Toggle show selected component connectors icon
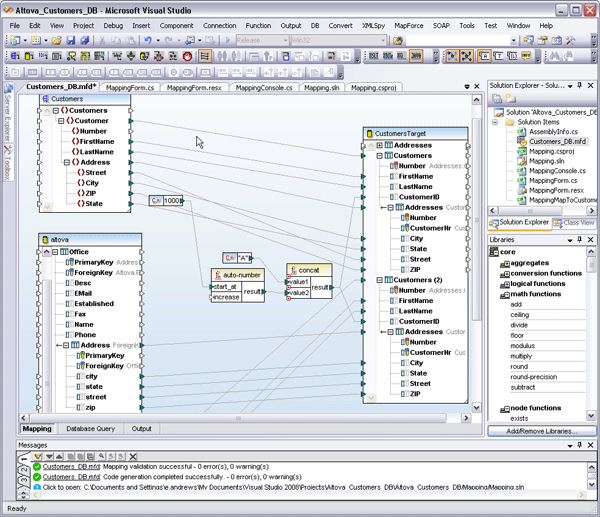The image size is (600, 517). [x=452, y=56]
